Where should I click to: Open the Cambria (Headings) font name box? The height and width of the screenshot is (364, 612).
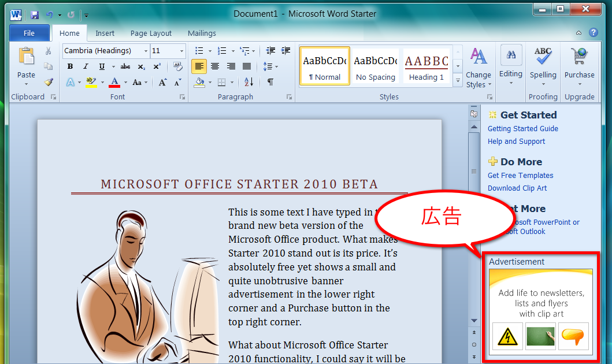(106, 51)
